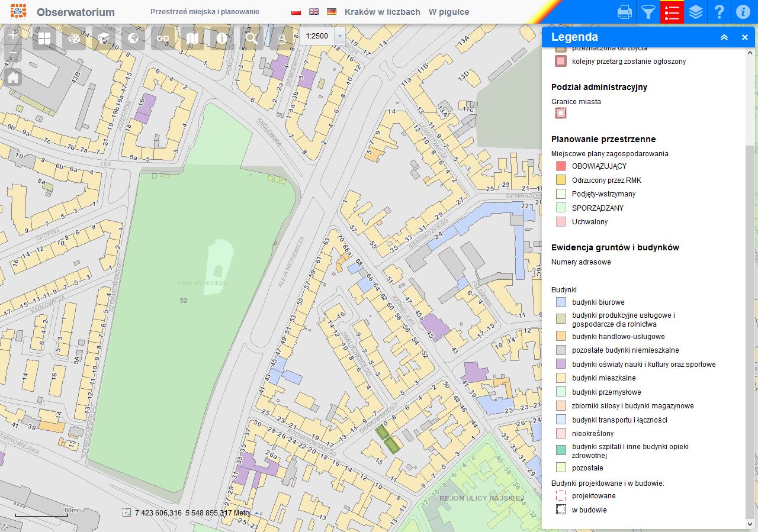Switch language with the British flag
The image size is (758, 532).
click(314, 12)
